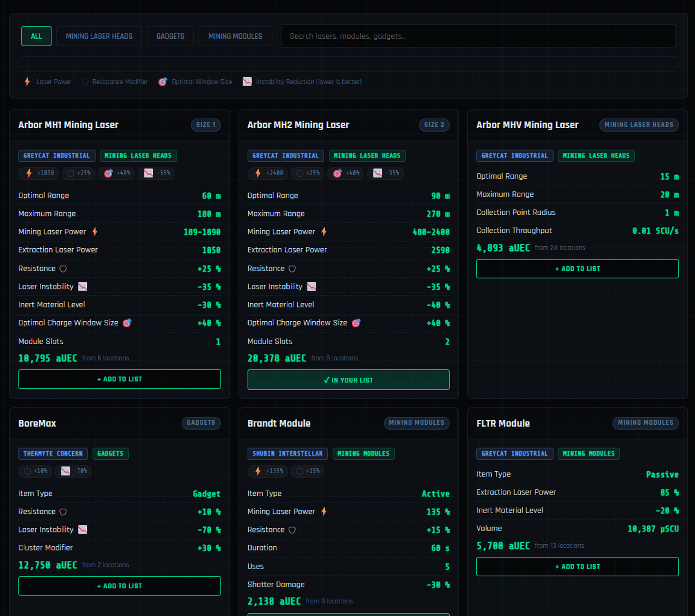Focus the search lasers, modules, gadgets field
The height and width of the screenshot is (616, 695).
pyautogui.click(x=478, y=36)
